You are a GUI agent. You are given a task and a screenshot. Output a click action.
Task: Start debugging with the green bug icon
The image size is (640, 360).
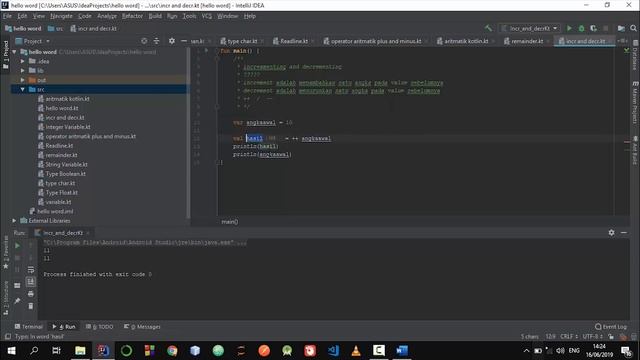click(581, 28)
